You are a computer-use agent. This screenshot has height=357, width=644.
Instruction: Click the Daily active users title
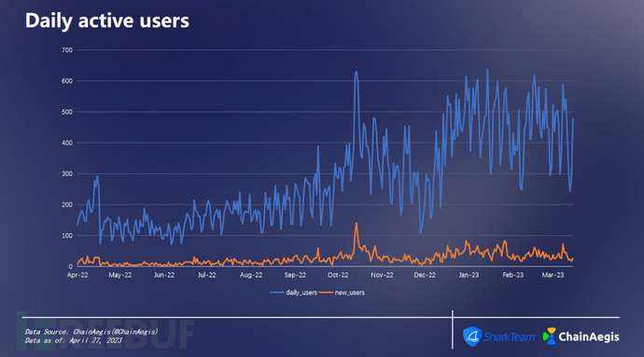click(x=107, y=21)
